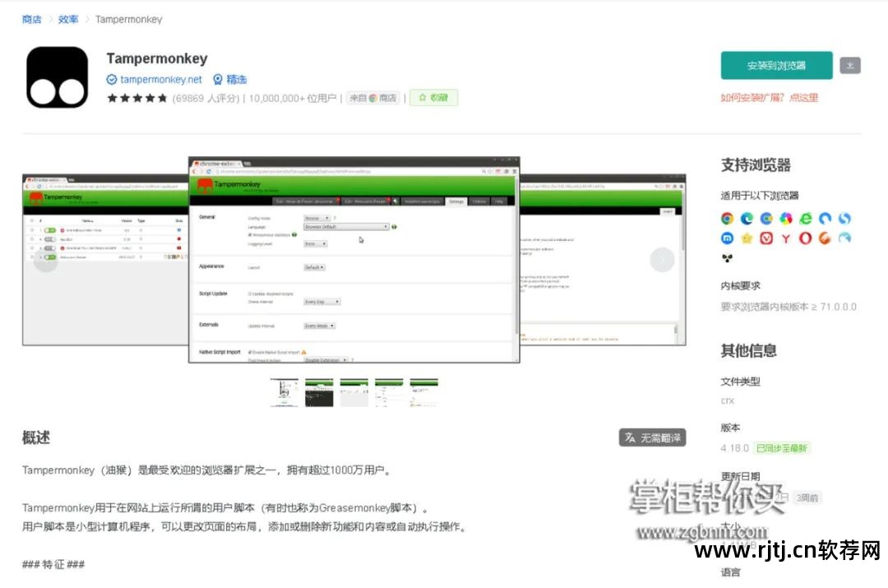Viewport: 888px width, 588px height.
Task: Click the Microsoft Edge browser icon
Action: click(x=747, y=219)
